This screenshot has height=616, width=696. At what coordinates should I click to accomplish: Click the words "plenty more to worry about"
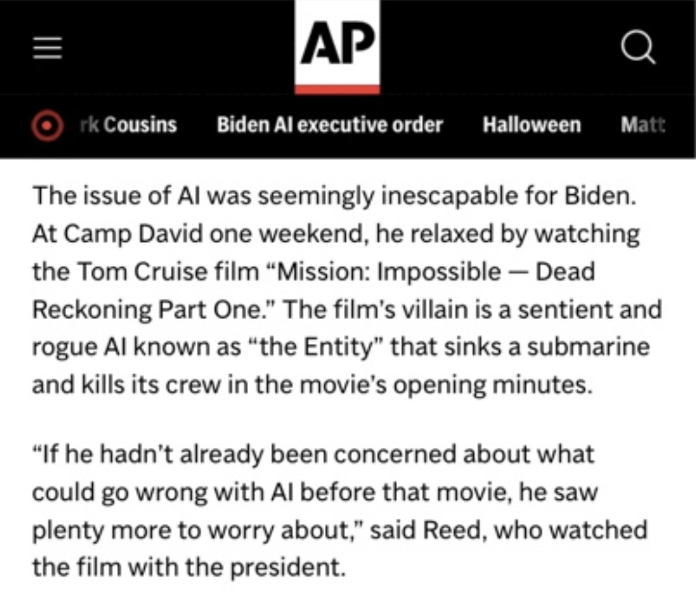tap(191, 531)
